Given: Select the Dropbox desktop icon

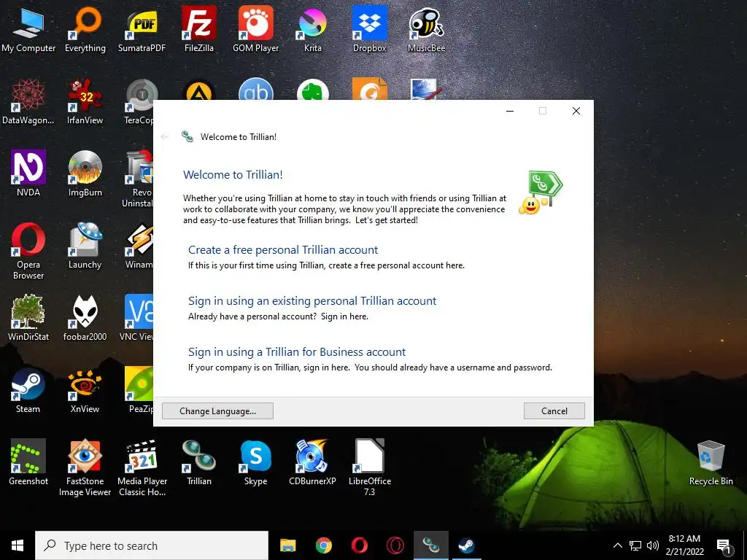Looking at the screenshot, I should [369, 29].
